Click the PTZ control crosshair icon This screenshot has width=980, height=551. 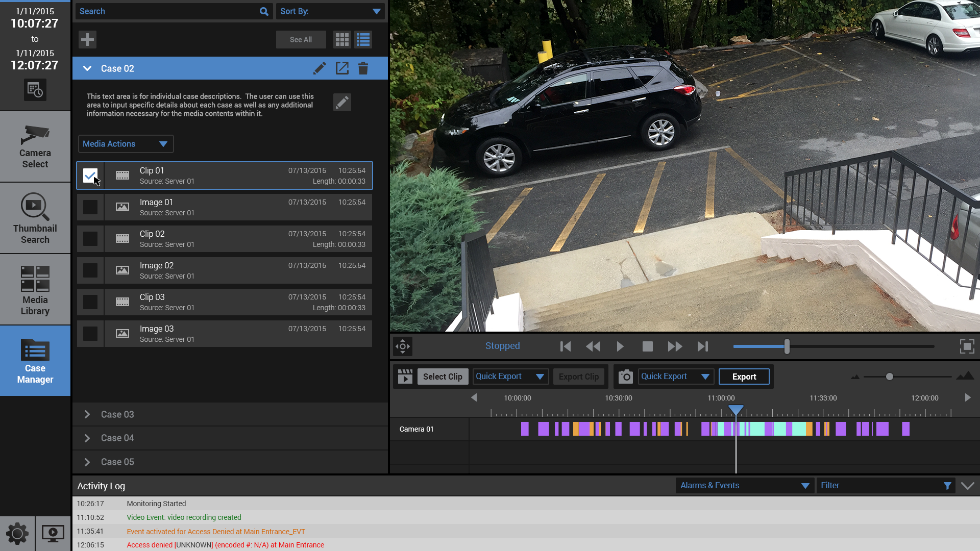(x=403, y=346)
